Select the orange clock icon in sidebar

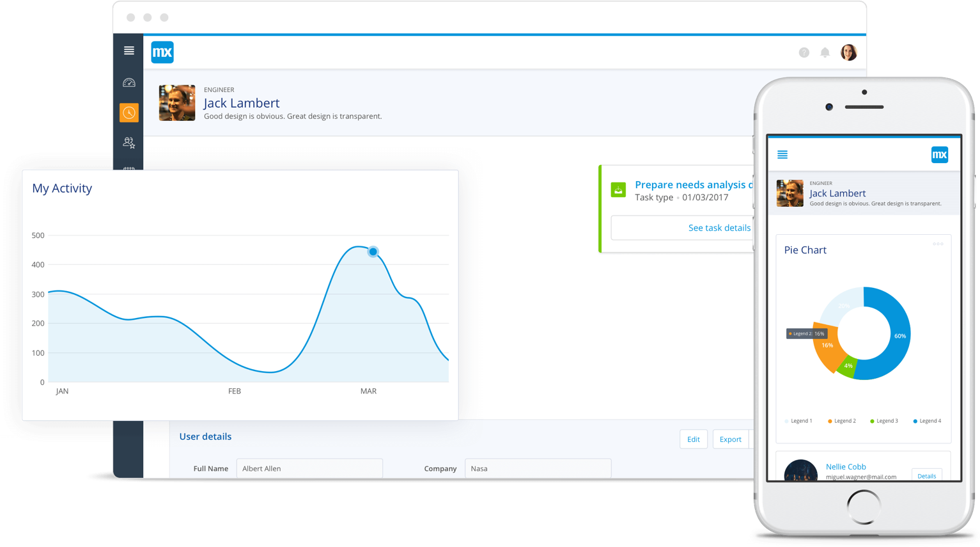point(128,113)
